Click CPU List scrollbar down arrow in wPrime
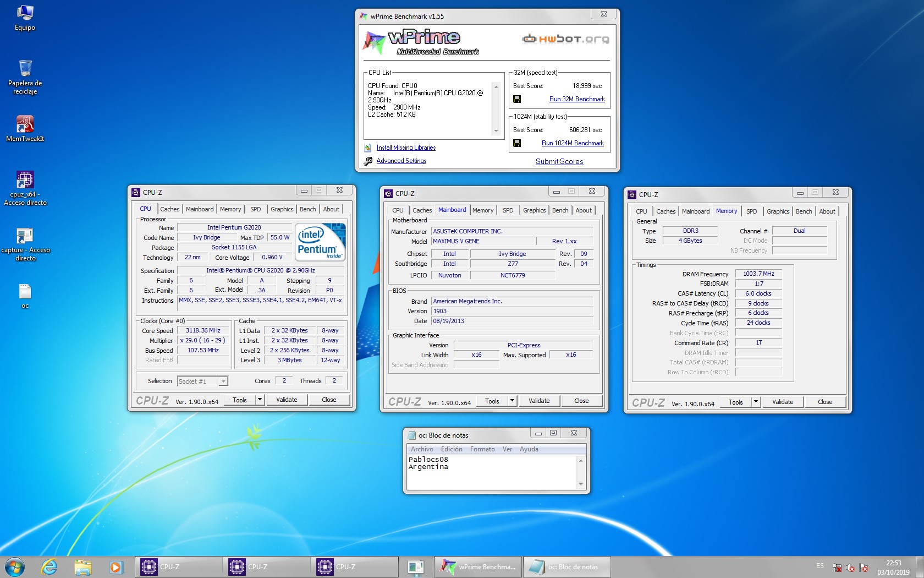The width and height of the screenshot is (924, 578). [496, 131]
